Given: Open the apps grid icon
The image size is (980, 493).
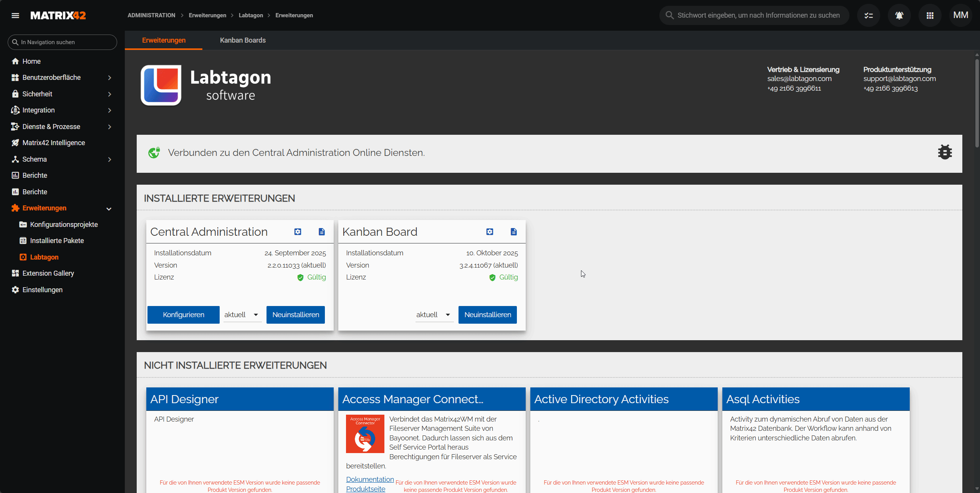Looking at the screenshot, I should pos(930,15).
